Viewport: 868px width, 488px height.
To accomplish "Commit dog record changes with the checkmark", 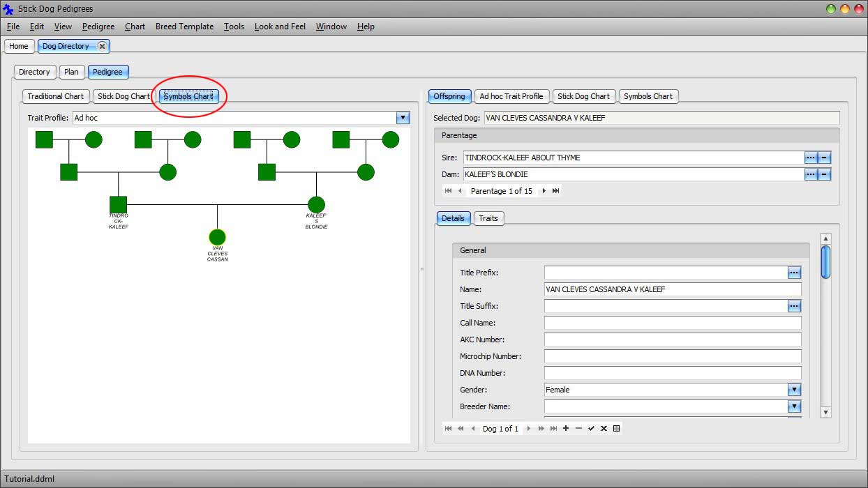I will pos(591,428).
